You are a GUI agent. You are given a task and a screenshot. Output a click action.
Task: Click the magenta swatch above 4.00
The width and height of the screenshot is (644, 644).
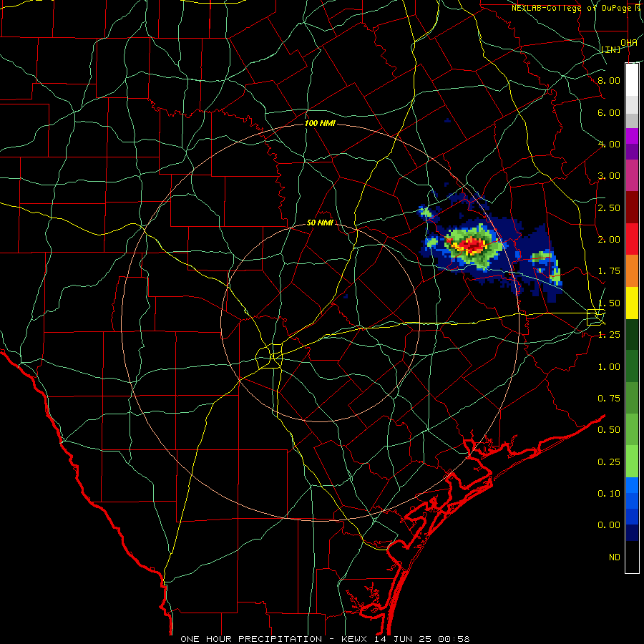pyautogui.click(x=632, y=137)
